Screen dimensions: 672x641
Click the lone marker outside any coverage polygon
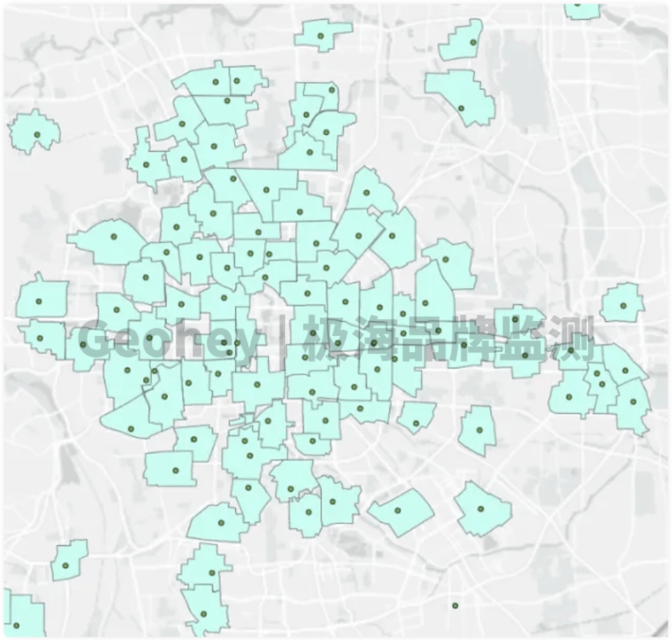[x=455, y=605]
